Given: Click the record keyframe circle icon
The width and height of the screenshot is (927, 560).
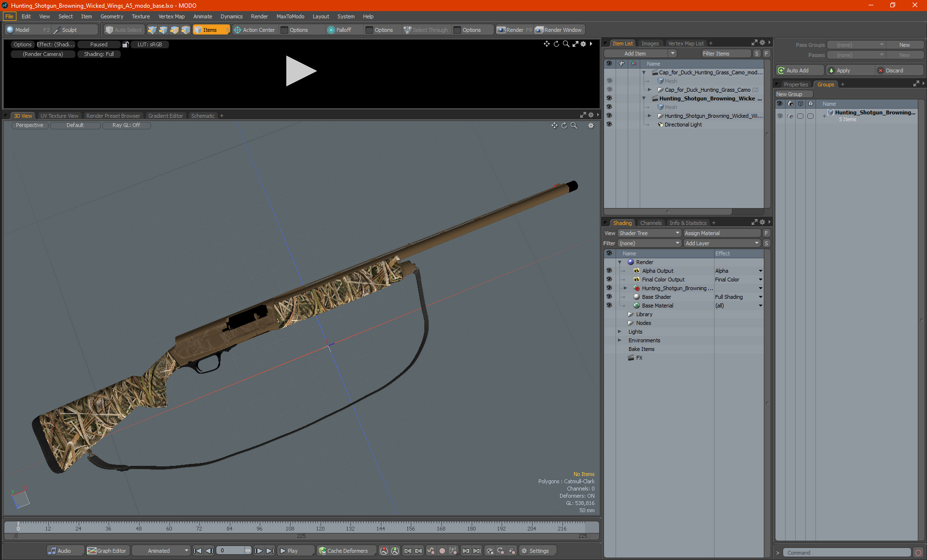Looking at the screenshot, I should tap(442, 551).
